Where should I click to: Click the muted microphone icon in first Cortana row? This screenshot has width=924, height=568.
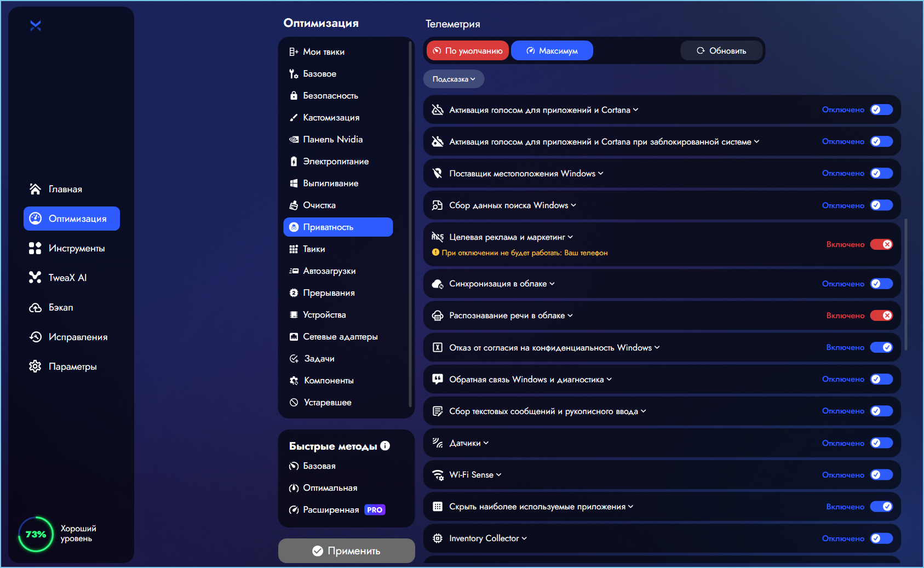pos(438,110)
